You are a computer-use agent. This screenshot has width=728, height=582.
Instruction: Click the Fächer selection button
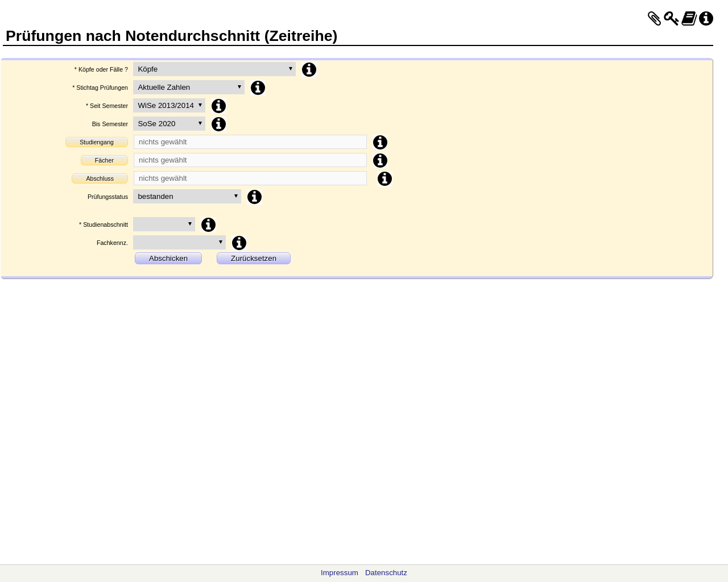tap(104, 160)
